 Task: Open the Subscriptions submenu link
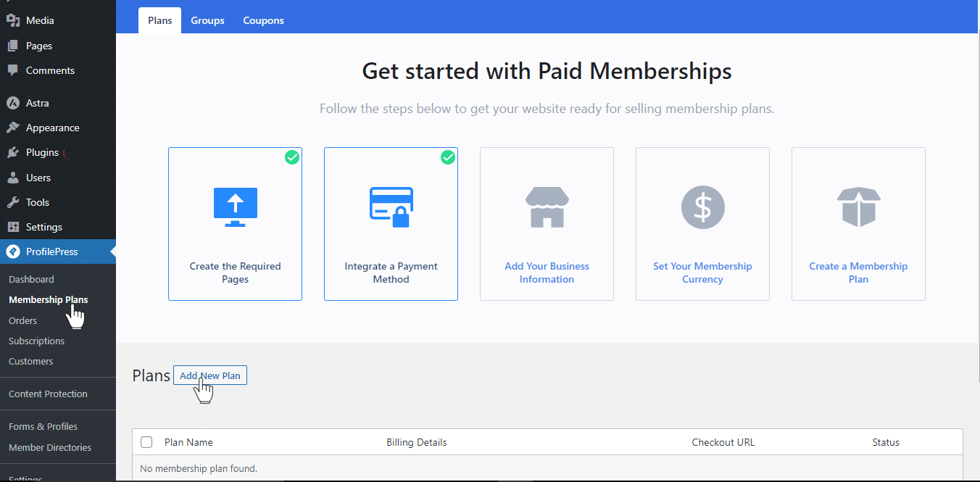[36, 341]
